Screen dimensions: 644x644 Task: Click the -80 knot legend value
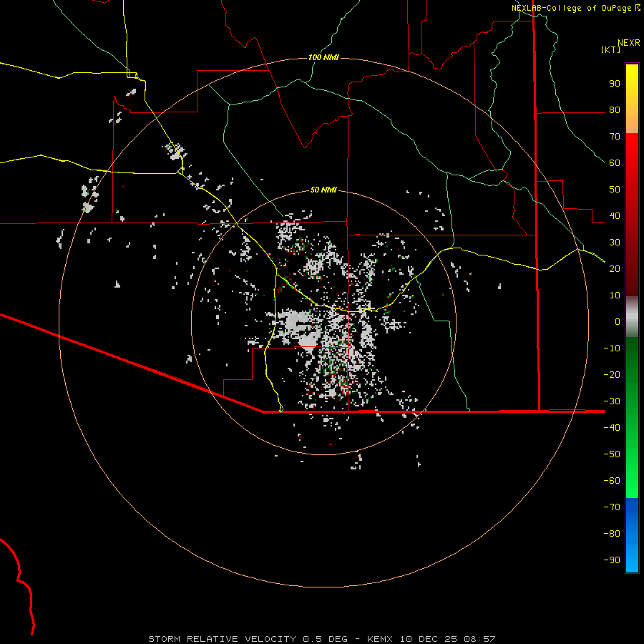[x=612, y=534]
